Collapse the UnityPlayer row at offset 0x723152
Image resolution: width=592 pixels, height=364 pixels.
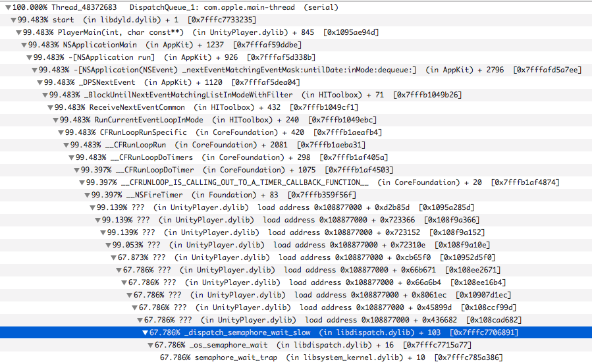pyautogui.click(x=103, y=233)
